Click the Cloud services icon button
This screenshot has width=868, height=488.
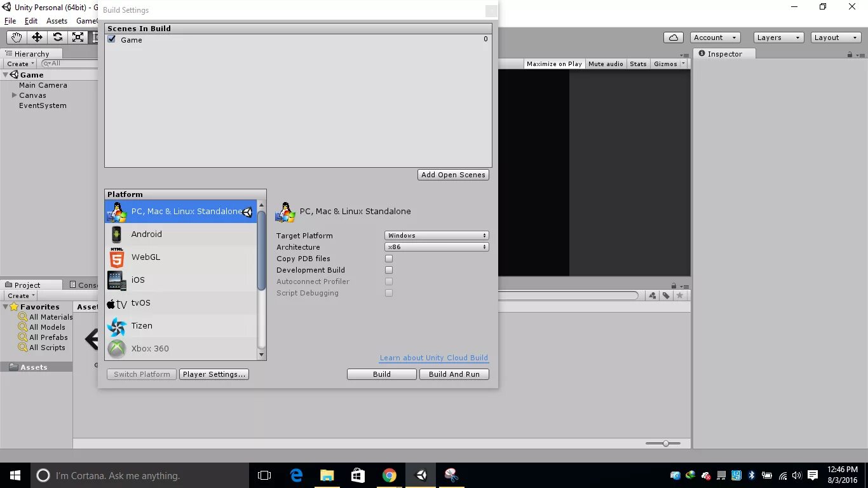674,37
